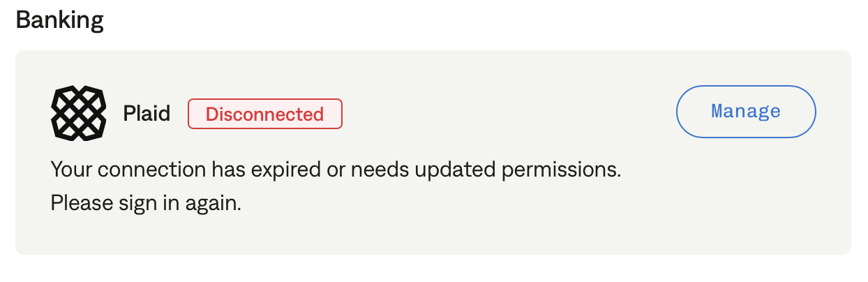Viewport: 868px width, 282px height.
Task: Click the blue rounded Manage button border
Action: [x=746, y=86]
